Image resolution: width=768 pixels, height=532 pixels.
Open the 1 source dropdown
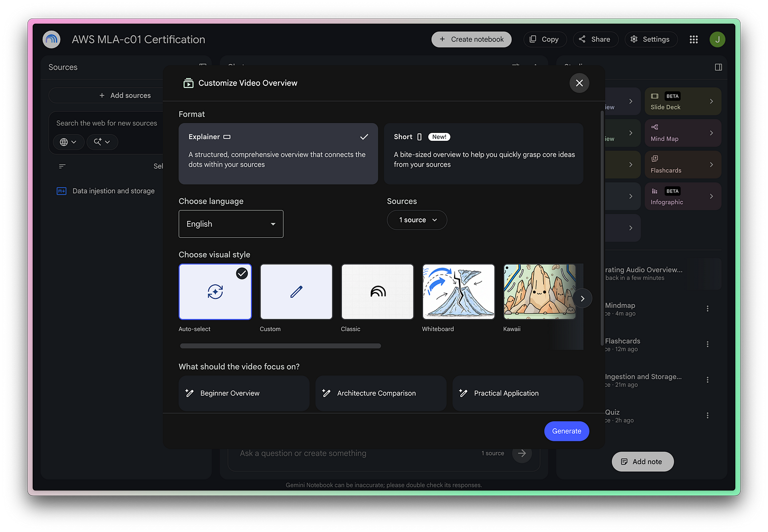point(417,220)
